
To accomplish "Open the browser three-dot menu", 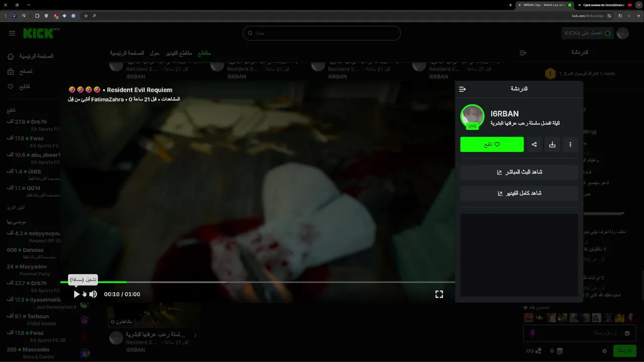I will [x=6, y=16].
